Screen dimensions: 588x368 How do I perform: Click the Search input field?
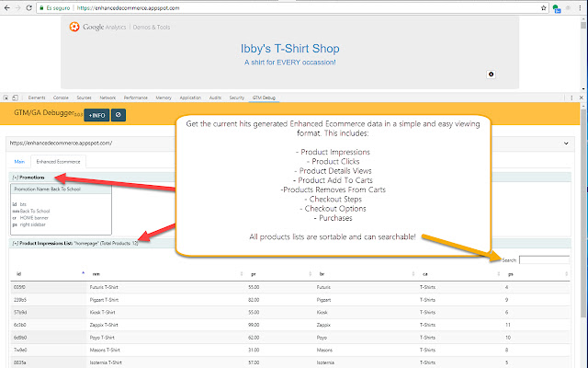549,259
